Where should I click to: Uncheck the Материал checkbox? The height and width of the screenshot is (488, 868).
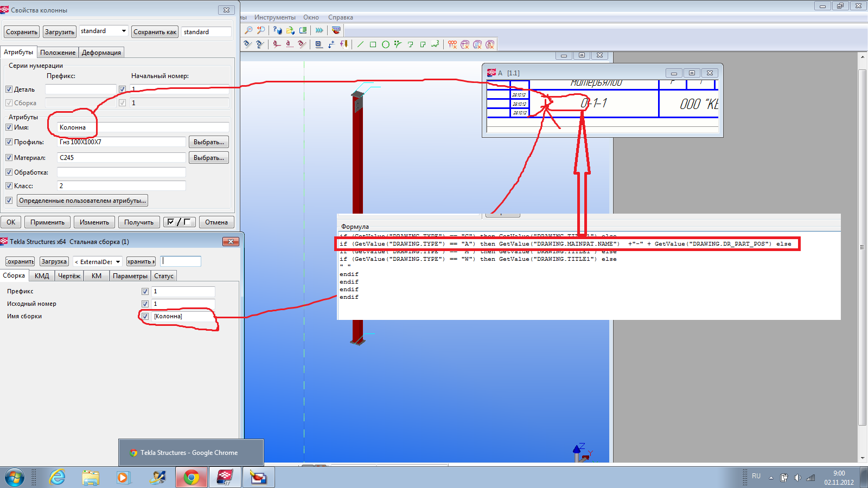pos(9,158)
